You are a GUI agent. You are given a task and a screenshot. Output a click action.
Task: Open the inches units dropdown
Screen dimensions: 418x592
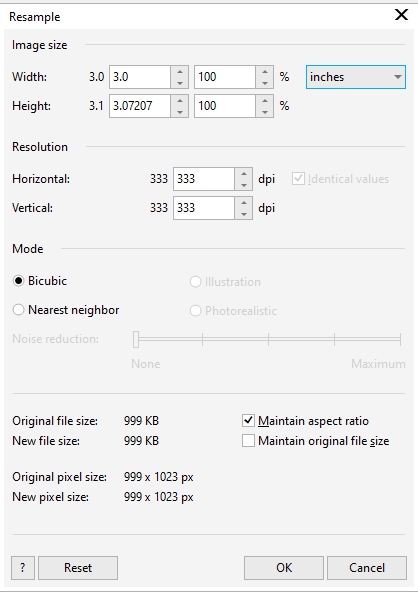356,77
